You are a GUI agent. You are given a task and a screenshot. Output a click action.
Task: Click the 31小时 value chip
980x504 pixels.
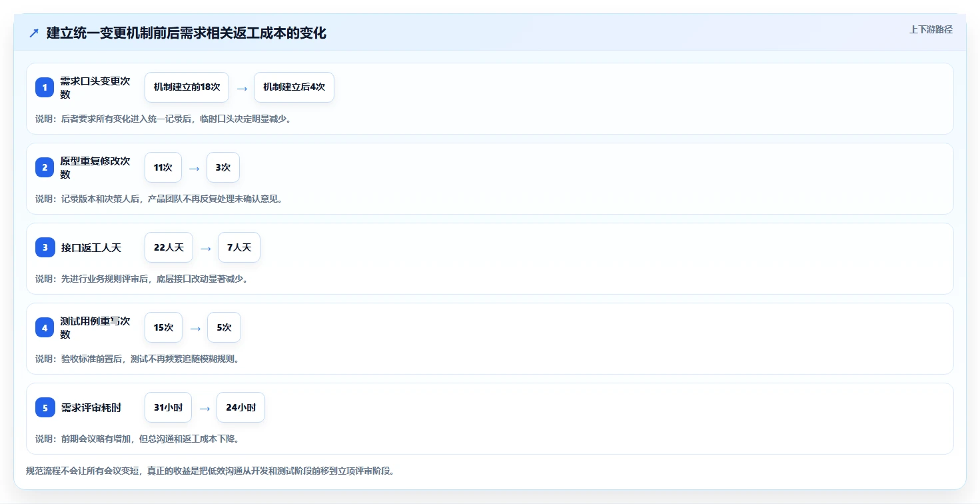coord(168,407)
